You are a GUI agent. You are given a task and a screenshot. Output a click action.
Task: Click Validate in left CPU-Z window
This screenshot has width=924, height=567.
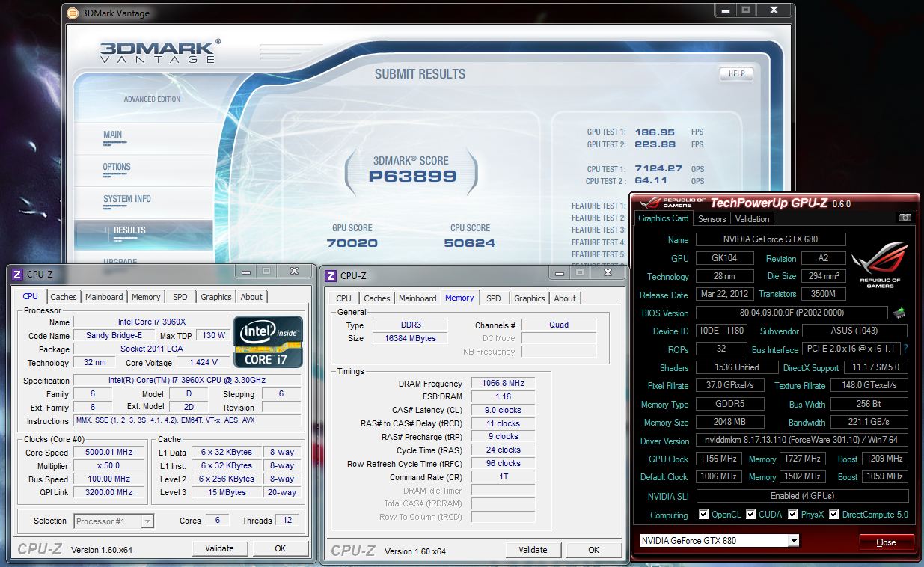(219, 548)
